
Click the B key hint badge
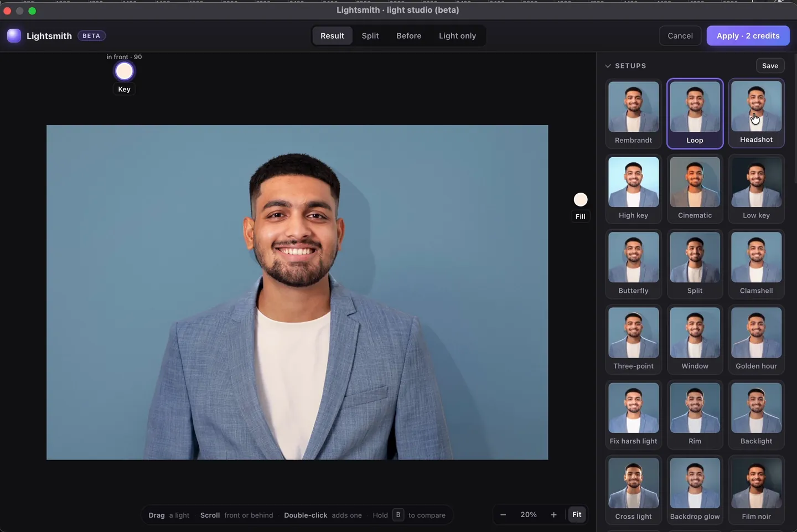coord(398,515)
